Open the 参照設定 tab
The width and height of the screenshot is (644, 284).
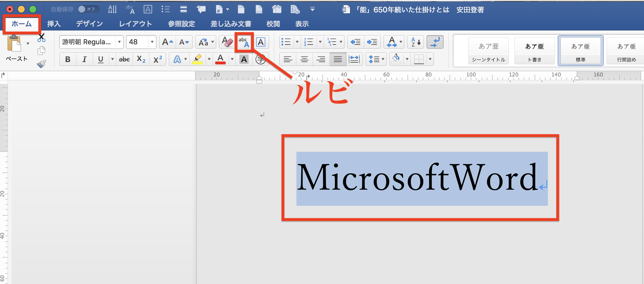pyautogui.click(x=181, y=24)
